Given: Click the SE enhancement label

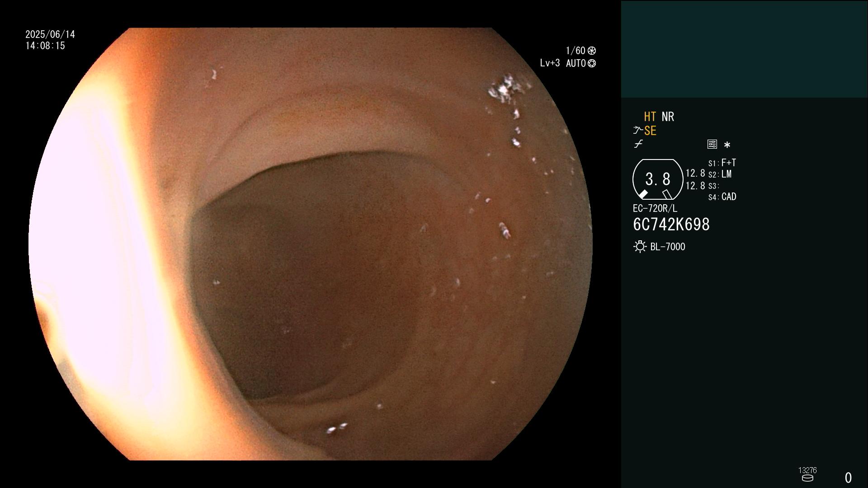Looking at the screenshot, I should tap(650, 131).
